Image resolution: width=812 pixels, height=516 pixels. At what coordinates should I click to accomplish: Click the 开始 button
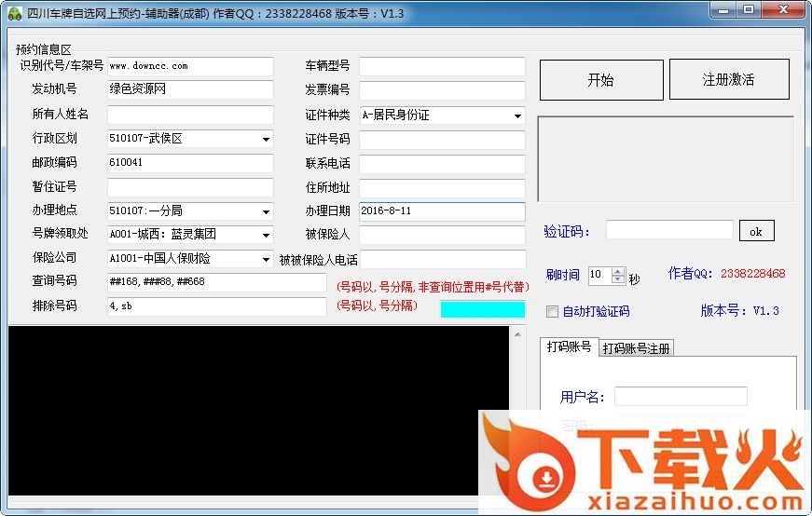[601, 80]
